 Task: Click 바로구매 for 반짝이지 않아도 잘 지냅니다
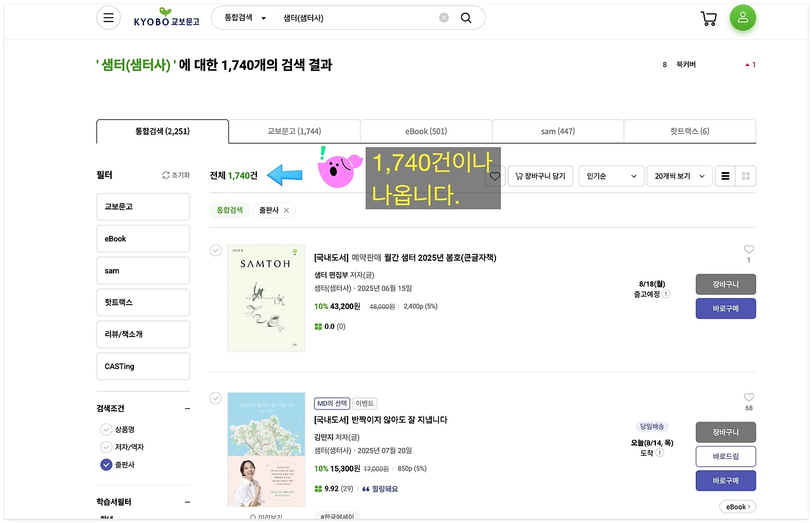coord(726,480)
